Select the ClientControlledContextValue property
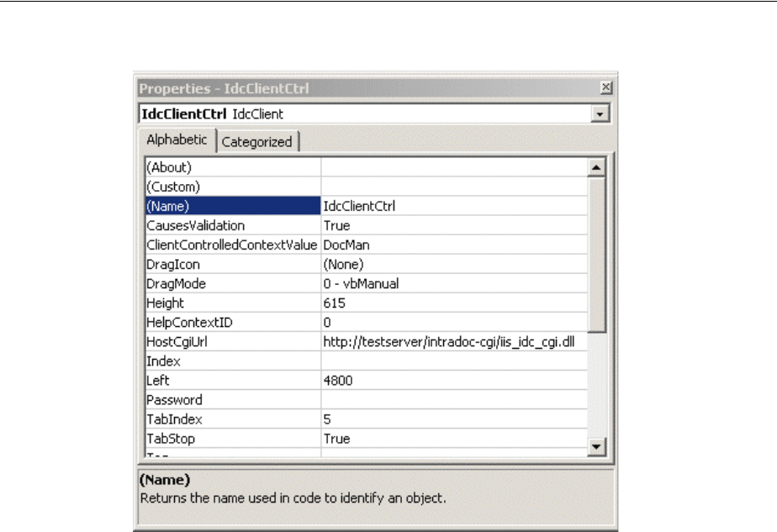Image resolution: width=777 pixels, height=532 pixels. 233,245
